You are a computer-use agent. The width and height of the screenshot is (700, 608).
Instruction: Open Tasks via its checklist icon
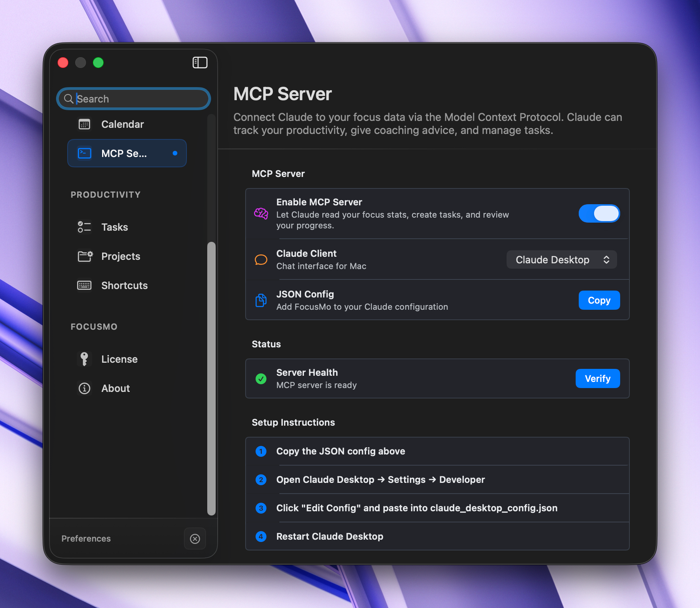[x=84, y=227]
